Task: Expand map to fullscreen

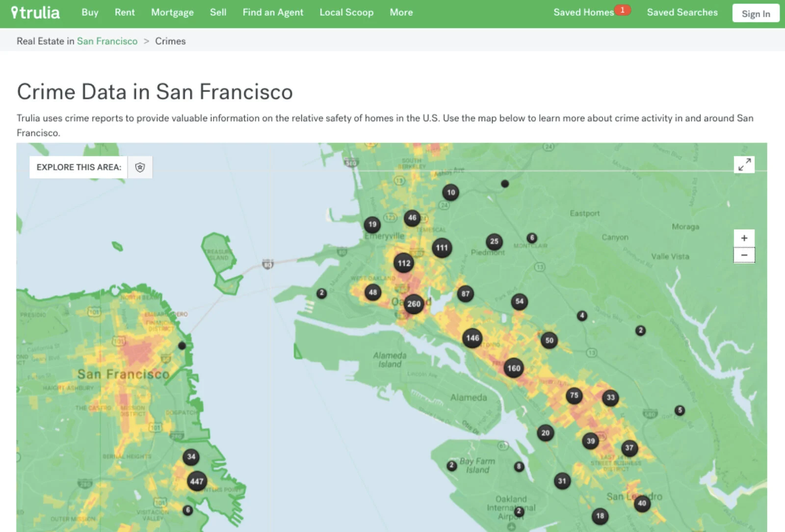Action: click(744, 164)
